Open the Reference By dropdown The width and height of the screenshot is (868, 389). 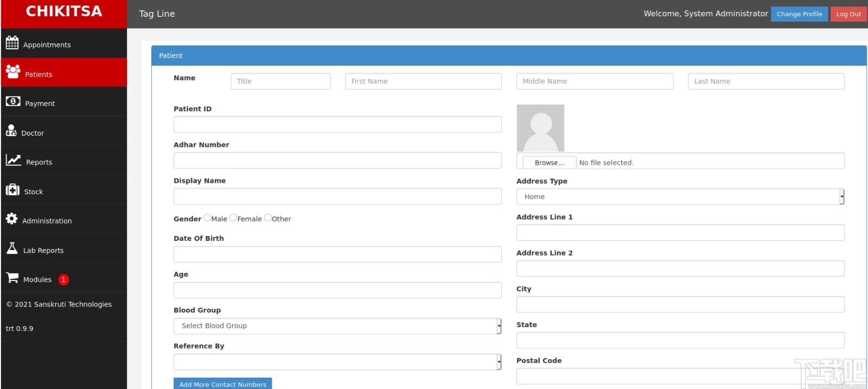[337, 362]
